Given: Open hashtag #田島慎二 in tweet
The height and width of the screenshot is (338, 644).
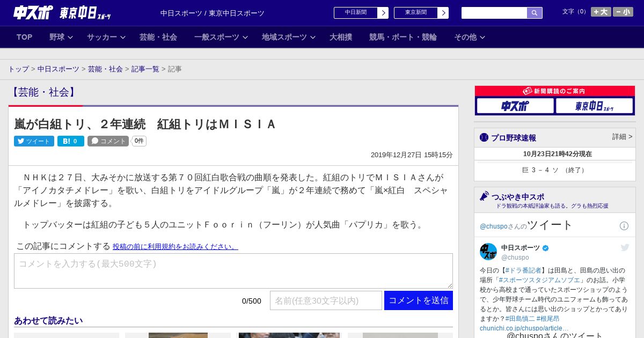Looking at the screenshot, I should point(519,319).
